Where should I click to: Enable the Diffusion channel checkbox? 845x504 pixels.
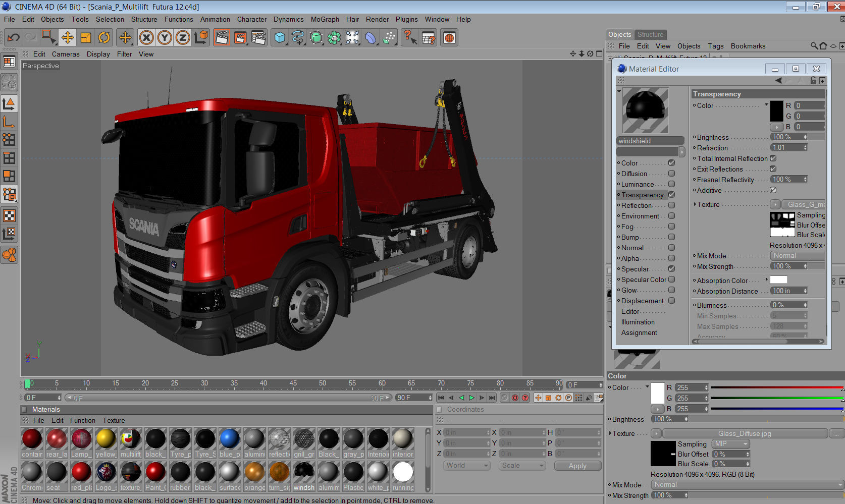pos(671,174)
